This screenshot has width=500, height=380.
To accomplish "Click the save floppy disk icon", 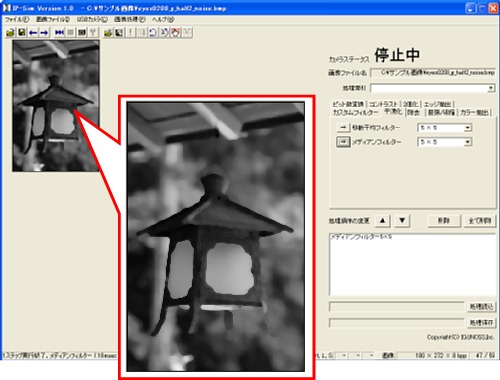I will [x=21, y=32].
